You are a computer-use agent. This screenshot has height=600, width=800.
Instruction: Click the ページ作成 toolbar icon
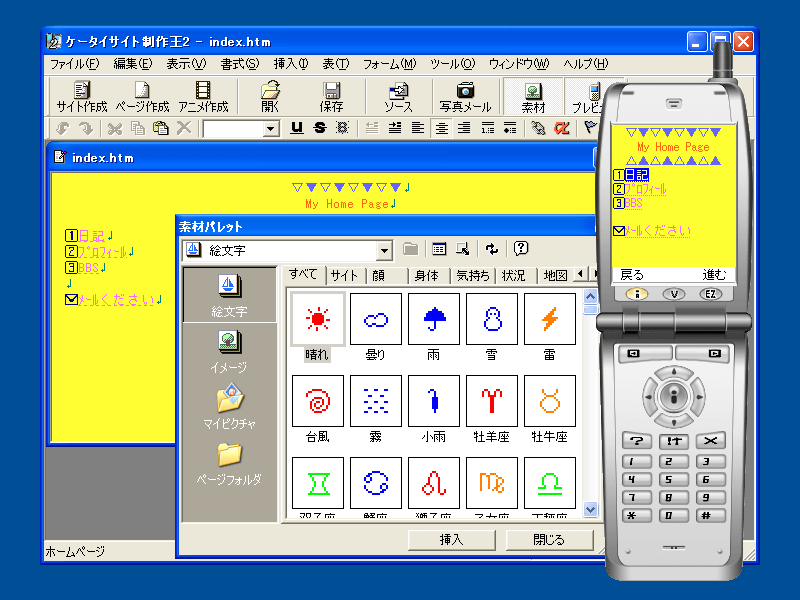[142, 96]
